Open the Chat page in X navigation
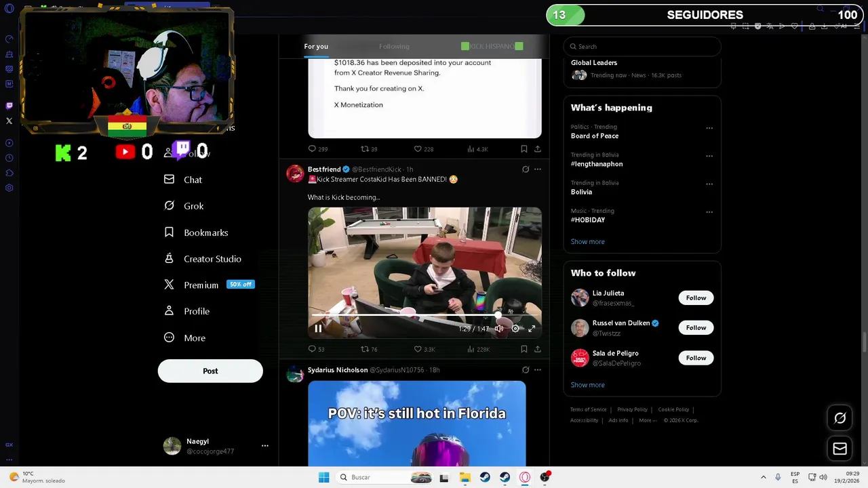 (x=183, y=180)
